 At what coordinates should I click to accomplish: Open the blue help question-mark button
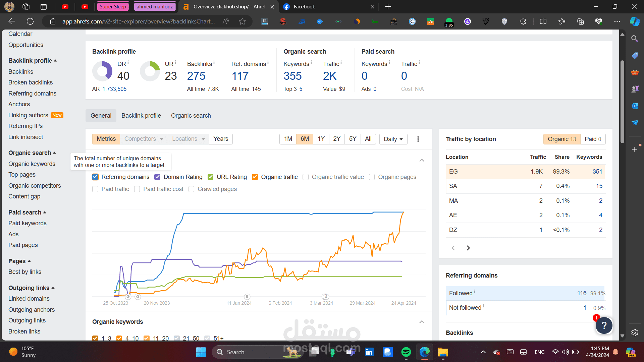coord(604,325)
